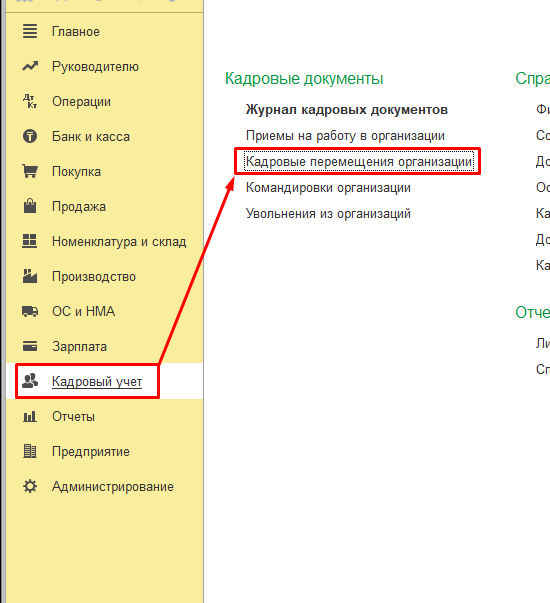This screenshot has width=550, height=603.
Task: Click the Банк и касса coin icon
Action: pyautogui.click(x=30, y=136)
